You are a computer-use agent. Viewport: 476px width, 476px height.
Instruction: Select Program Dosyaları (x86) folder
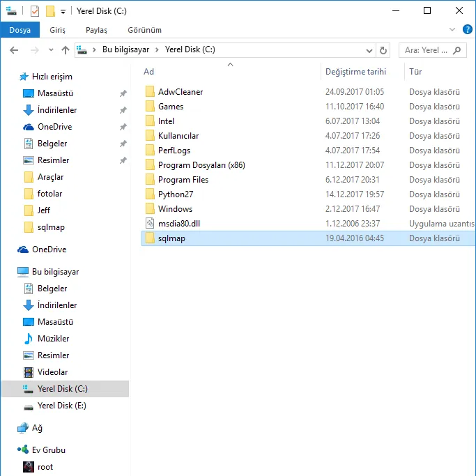201,165
